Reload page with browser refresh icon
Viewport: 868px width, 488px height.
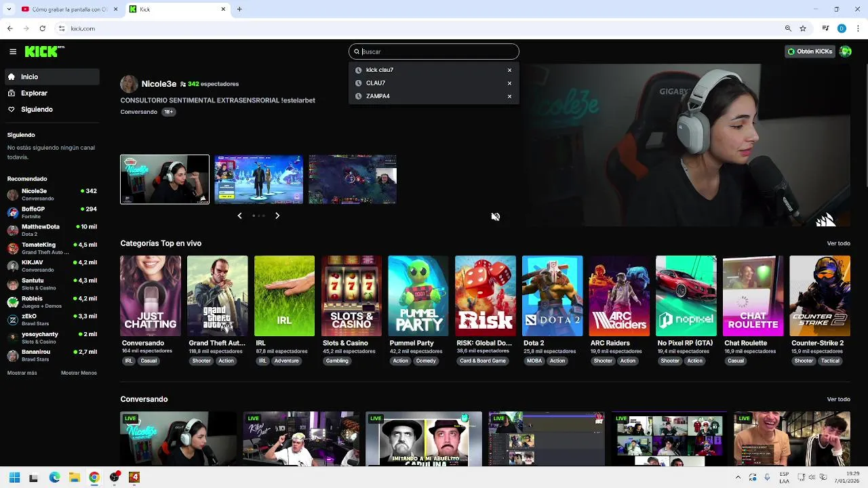coord(42,28)
